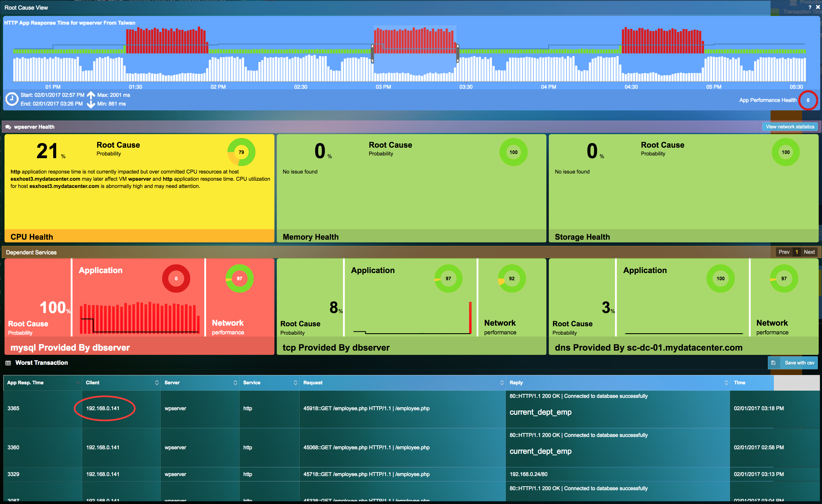This screenshot has width=822, height=504.
Task: Click the clock icon beside Start time
Action: (x=12, y=99)
